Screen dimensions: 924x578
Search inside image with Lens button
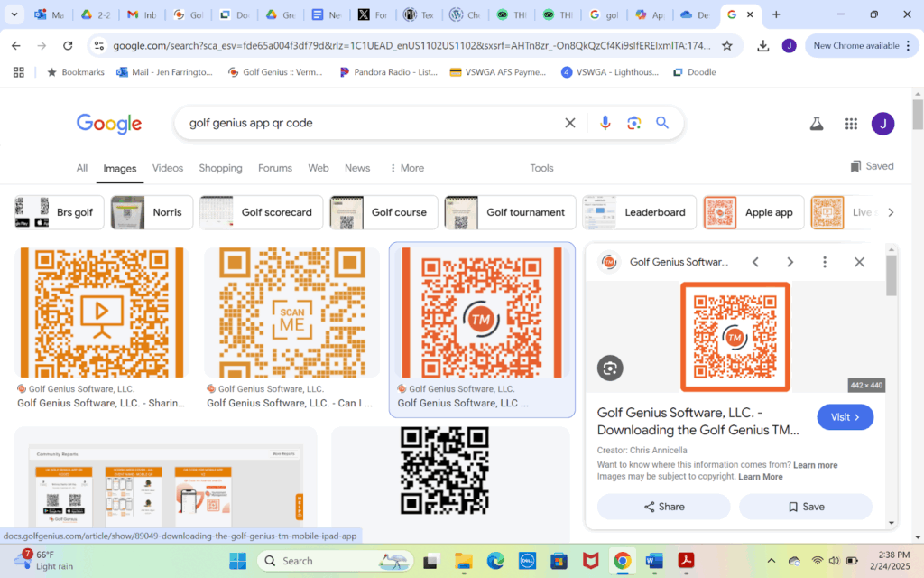coord(610,368)
